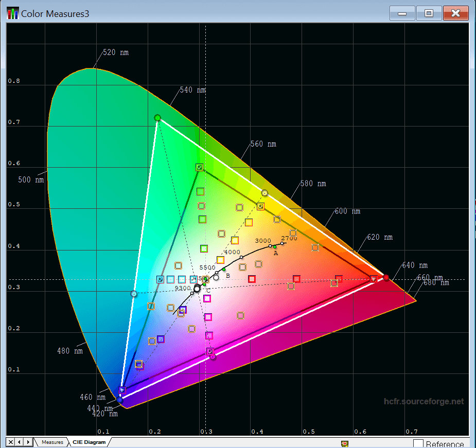Click the hcfr.sourceforge.net watermark text
Image resolution: width=476 pixels, height=448 pixels.
424,401
